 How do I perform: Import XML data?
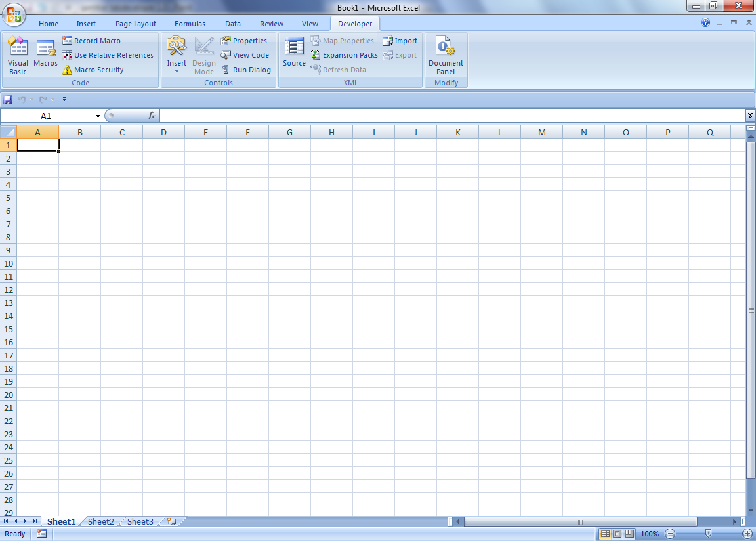tap(400, 41)
